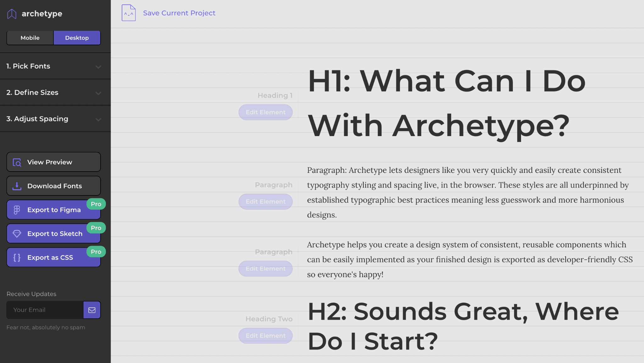This screenshot has height=363, width=644.
Task: Click the View Preview magnifier icon
Action: pyautogui.click(x=17, y=162)
